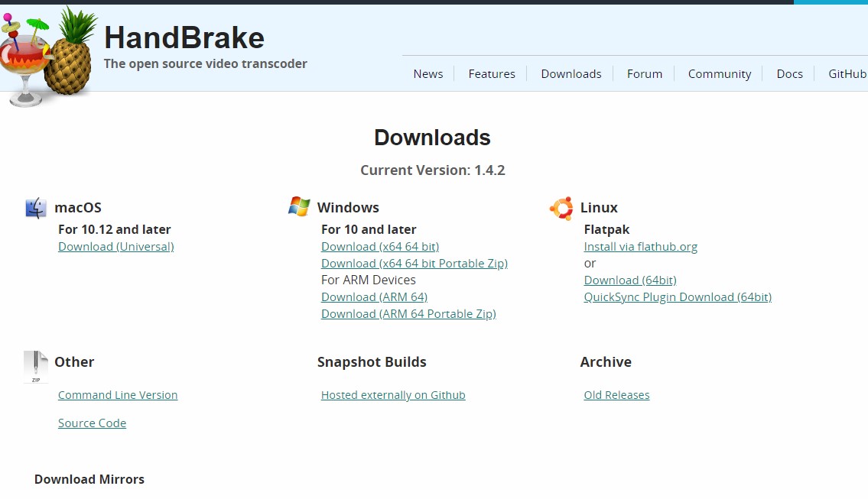Open the GitHub page
Screen dimensions: 868x499
pos(846,73)
